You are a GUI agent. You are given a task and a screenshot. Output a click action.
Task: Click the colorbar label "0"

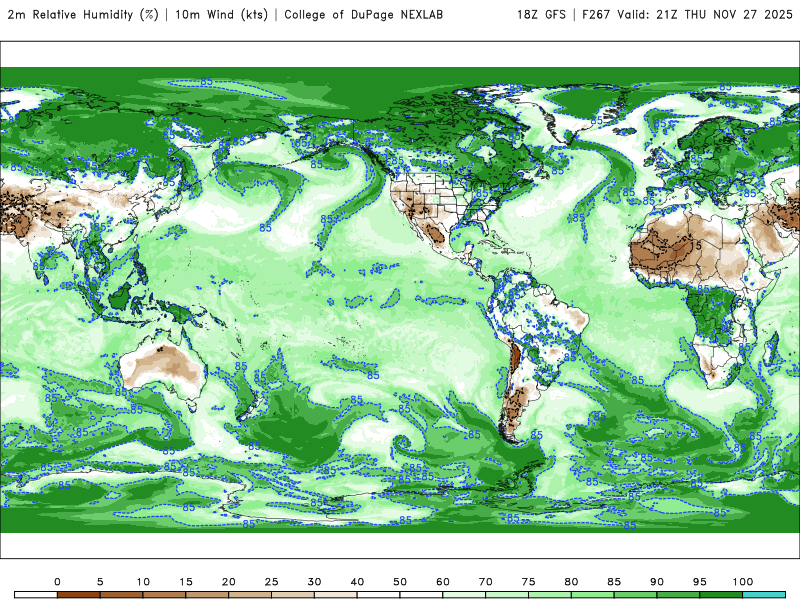click(57, 582)
